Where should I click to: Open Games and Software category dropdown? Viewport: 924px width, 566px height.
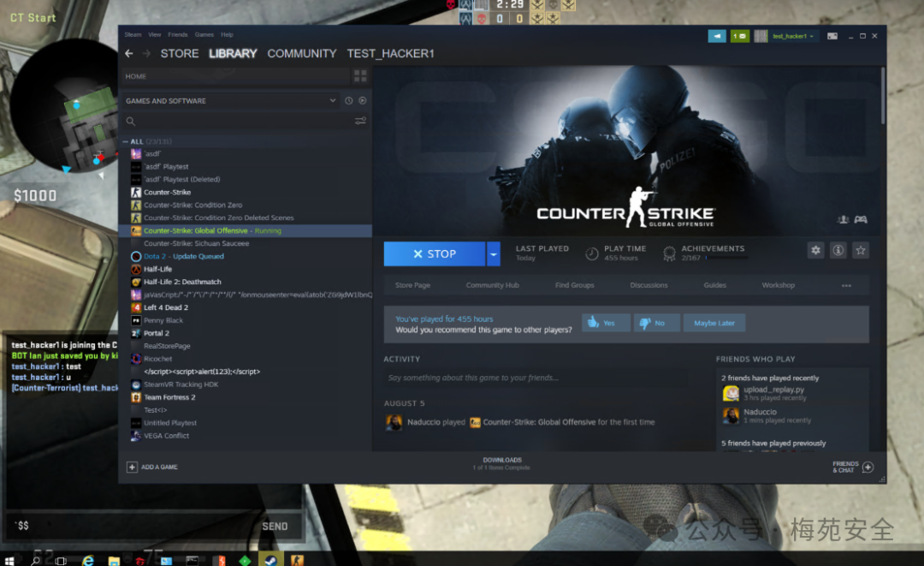[x=230, y=101]
